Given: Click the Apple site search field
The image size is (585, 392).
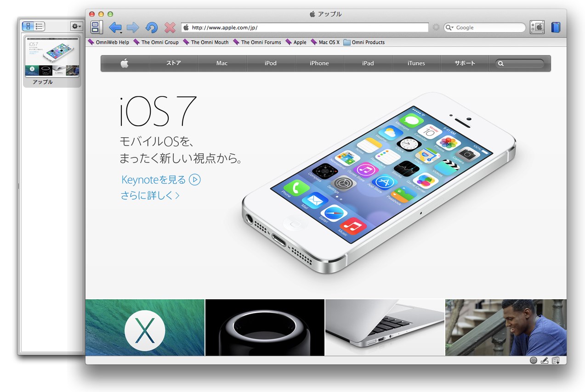Looking at the screenshot, I should [x=520, y=64].
